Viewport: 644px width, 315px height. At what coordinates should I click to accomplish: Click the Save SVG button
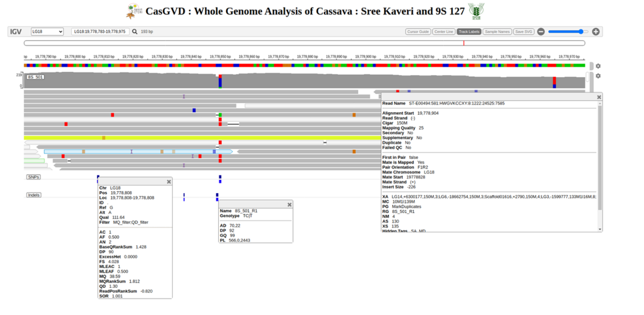(x=523, y=32)
